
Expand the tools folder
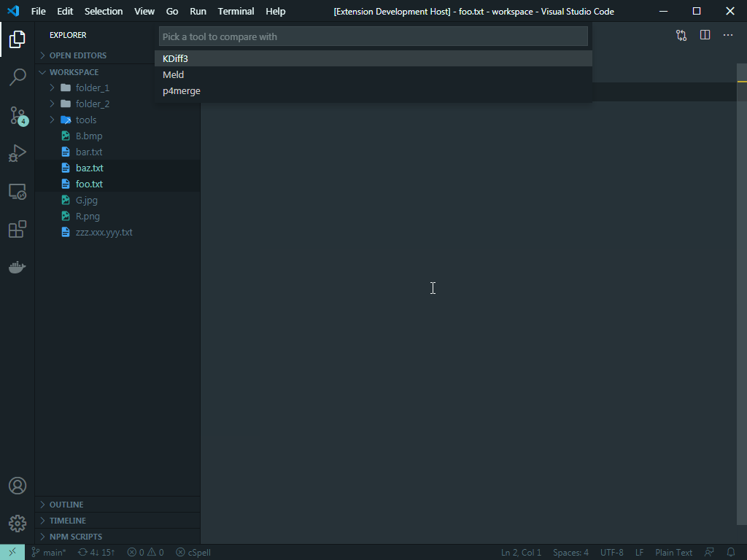(85, 120)
